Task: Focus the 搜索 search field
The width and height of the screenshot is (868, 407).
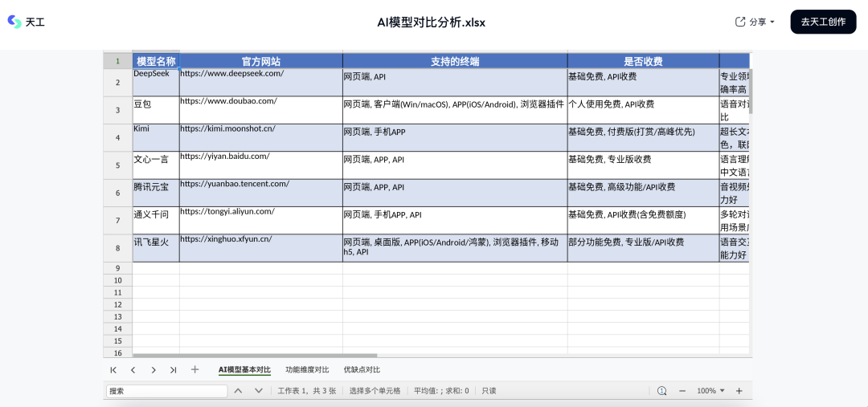Action: tap(166, 391)
